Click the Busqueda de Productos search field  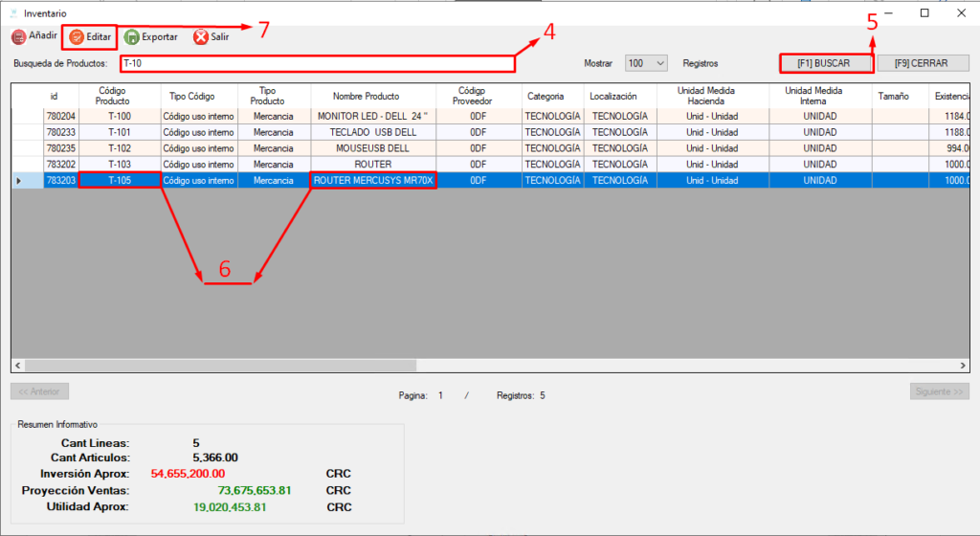(317, 63)
